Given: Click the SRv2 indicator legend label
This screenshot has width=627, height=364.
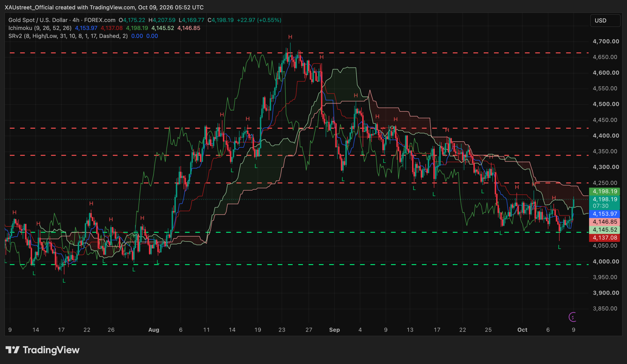Looking at the screenshot, I should 68,36.
